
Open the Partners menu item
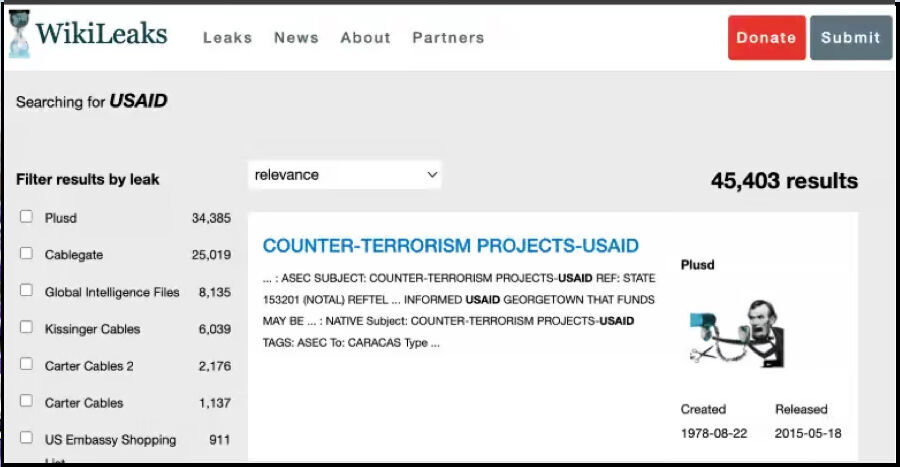pyautogui.click(x=448, y=38)
